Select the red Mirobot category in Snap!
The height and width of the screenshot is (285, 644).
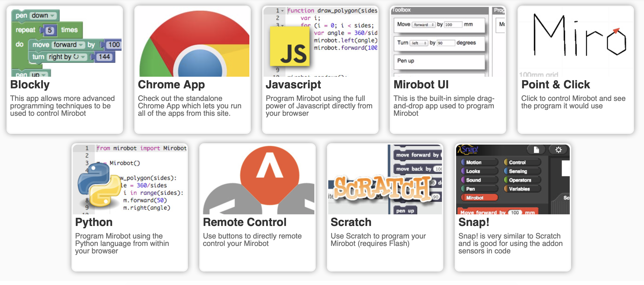(480, 198)
